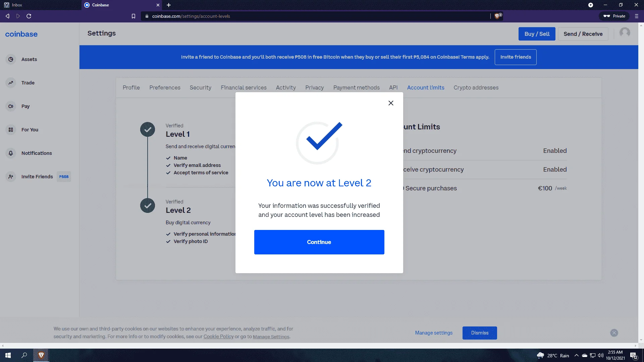Select the Account limits tab
644x362 pixels.
(x=426, y=87)
